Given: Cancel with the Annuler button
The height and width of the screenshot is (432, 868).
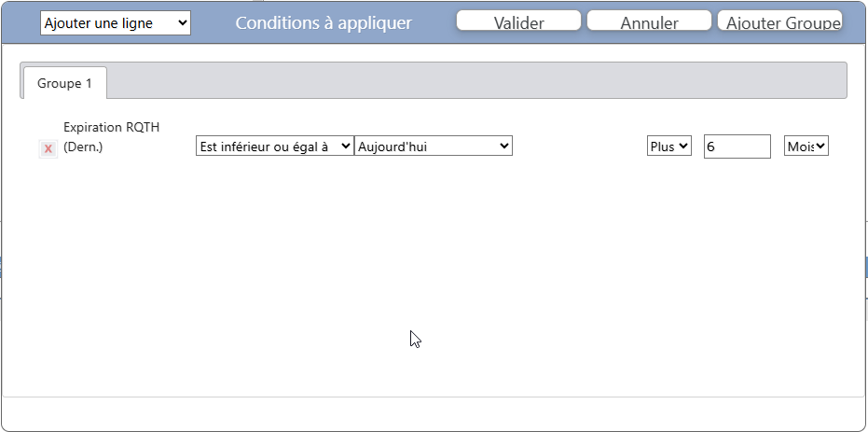Looking at the screenshot, I should pyautogui.click(x=649, y=22).
